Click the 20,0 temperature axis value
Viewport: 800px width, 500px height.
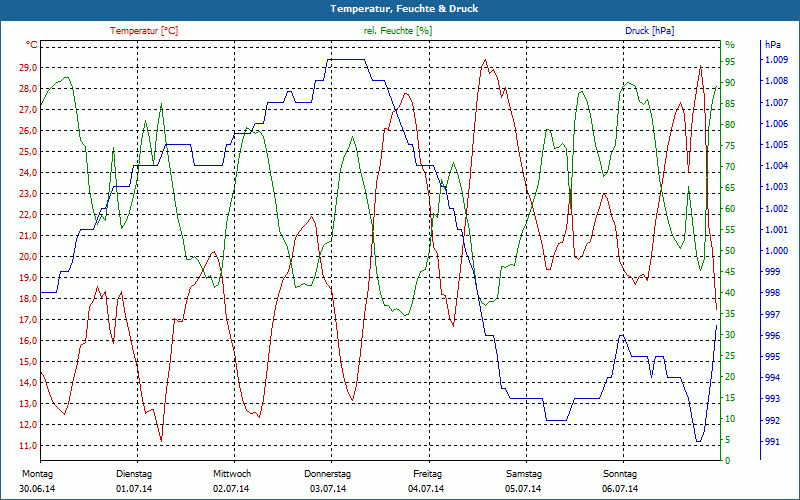coord(28,257)
